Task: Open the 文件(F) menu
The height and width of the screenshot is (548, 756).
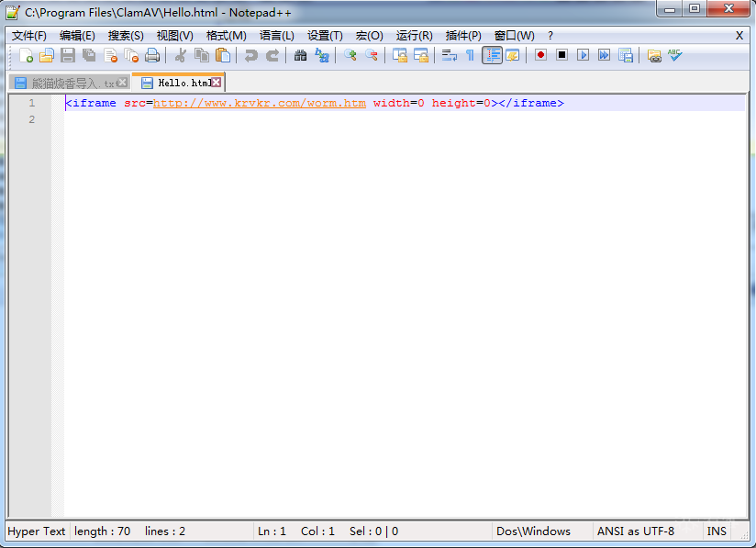Action: pos(29,36)
